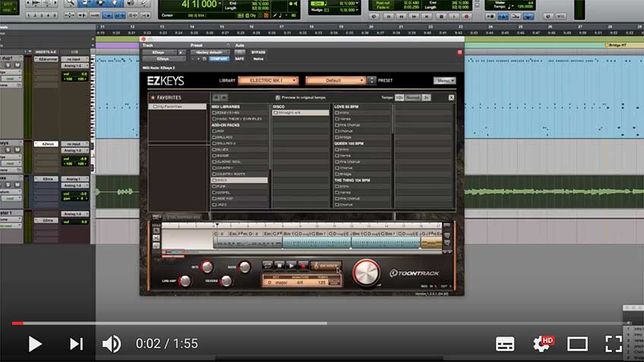Go forward in the MIDI browser
Viewport: 644px width, 362px height.
[224, 98]
